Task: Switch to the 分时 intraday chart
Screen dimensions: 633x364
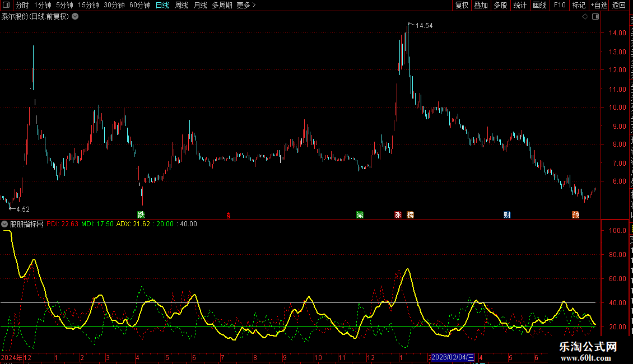Action: pos(22,5)
